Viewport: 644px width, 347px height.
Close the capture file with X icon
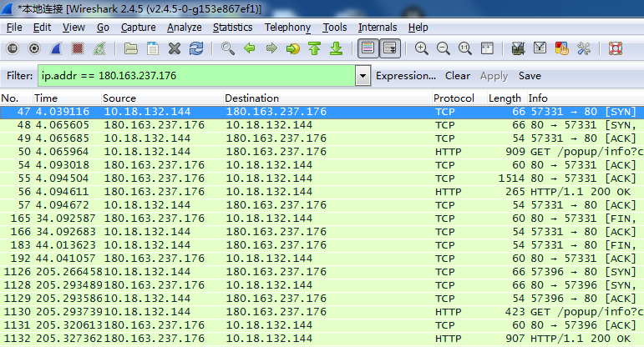[x=174, y=48]
